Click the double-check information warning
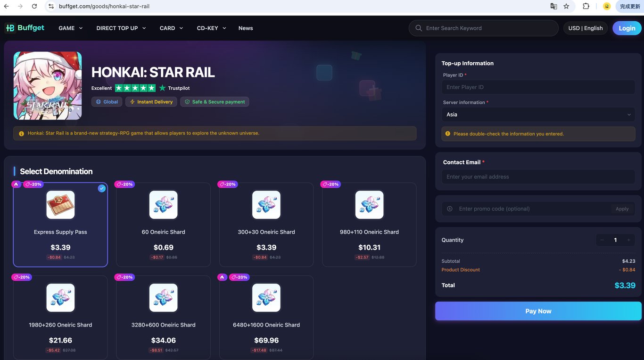644x360 pixels. [538, 134]
